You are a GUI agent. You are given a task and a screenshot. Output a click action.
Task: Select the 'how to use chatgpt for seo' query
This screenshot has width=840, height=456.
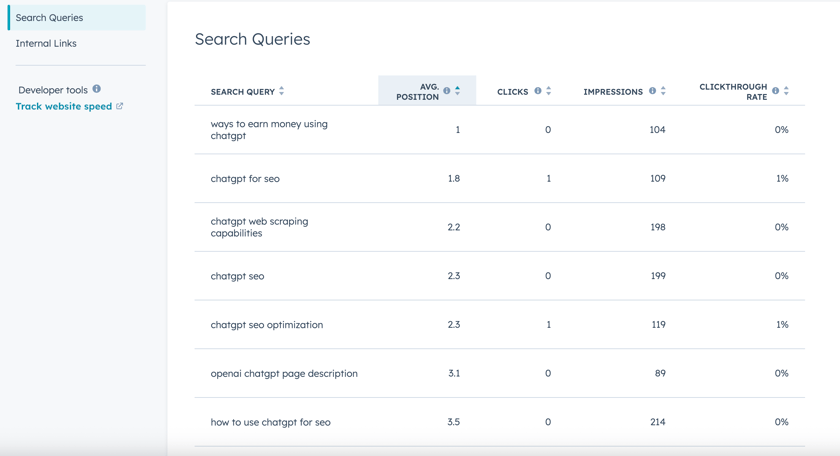[x=271, y=422]
